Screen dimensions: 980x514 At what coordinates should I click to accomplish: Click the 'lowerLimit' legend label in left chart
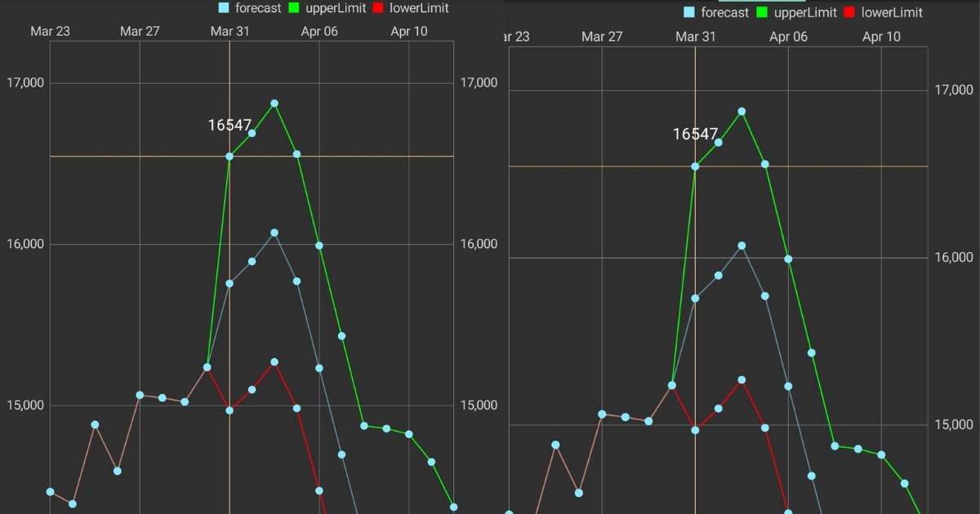[417, 8]
